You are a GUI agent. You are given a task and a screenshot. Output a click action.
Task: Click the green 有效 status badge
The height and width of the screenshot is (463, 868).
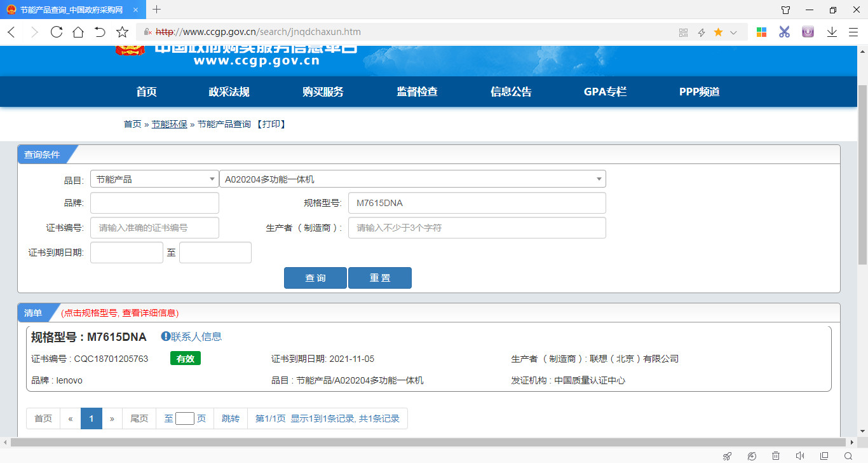pyautogui.click(x=186, y=359)
